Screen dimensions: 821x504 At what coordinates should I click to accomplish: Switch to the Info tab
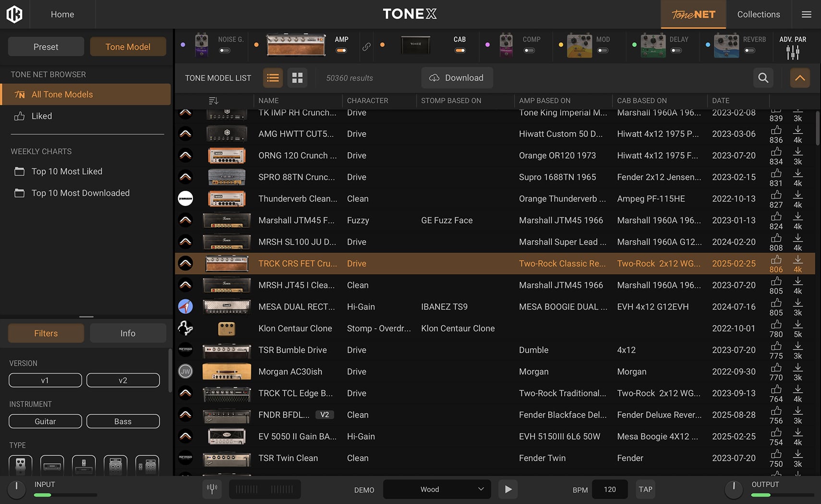click(x=128, y=333)
